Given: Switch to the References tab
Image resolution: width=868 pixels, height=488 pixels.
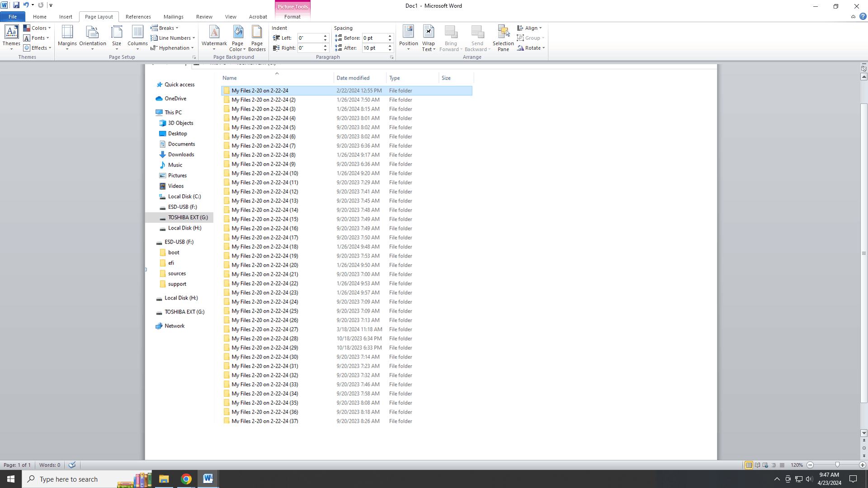Looking at the screenshot, I should [138, 17].
